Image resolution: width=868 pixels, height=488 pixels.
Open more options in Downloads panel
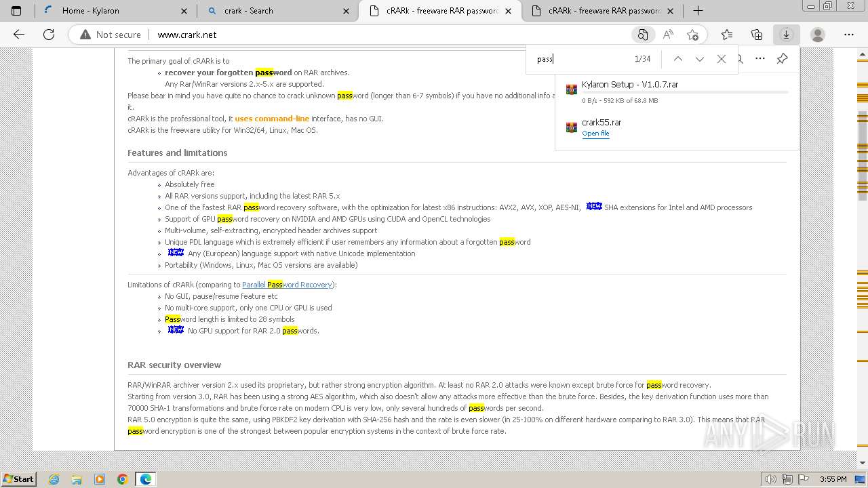click(760, 59)
